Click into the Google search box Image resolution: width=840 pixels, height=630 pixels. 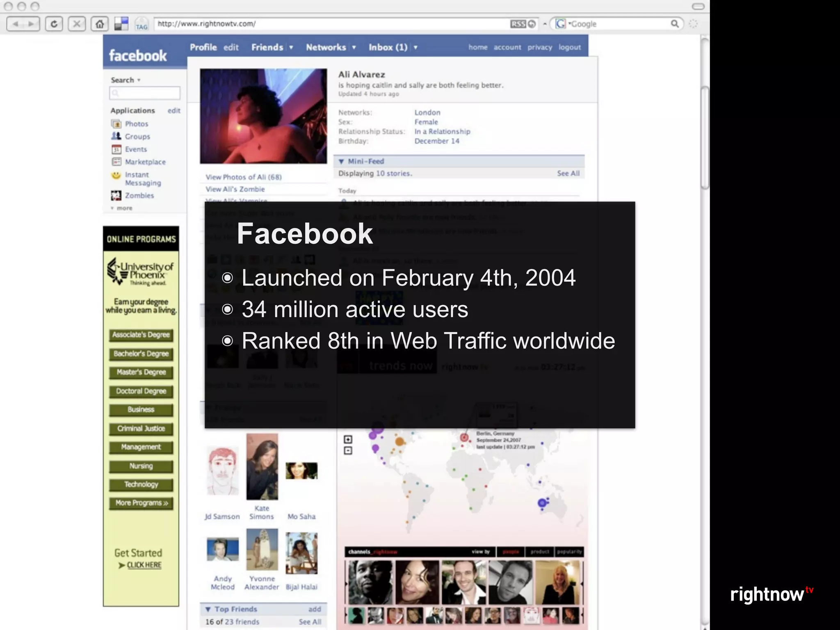(x=617, y=24)
